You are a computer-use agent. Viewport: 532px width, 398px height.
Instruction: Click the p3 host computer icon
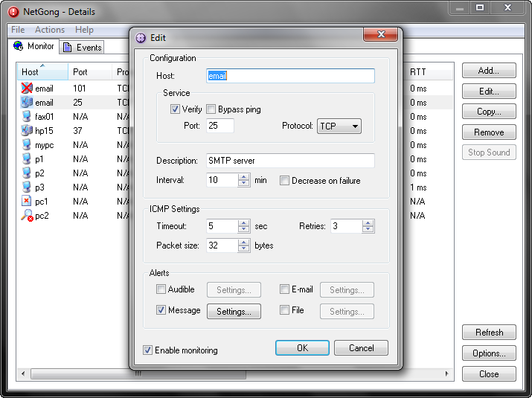click(27, 187)
